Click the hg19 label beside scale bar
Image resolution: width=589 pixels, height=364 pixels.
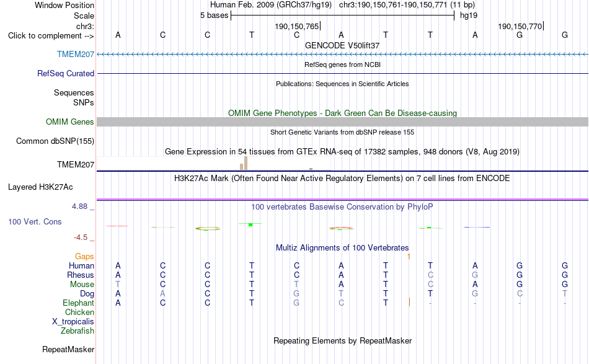pos(469,15)
